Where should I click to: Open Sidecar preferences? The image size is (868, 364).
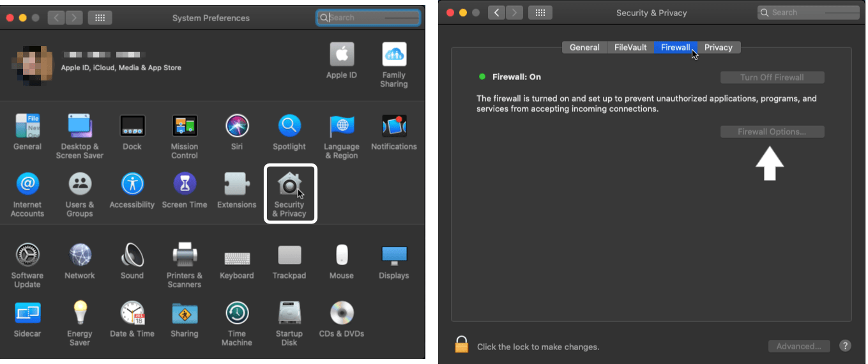pyautogui.click(x=27, y=320)
